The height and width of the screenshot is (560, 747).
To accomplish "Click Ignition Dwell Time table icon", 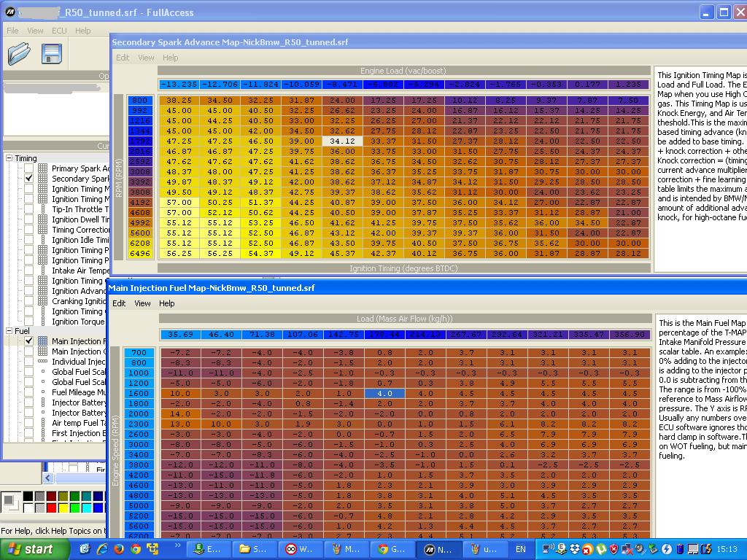I will [x=43, y=219].
